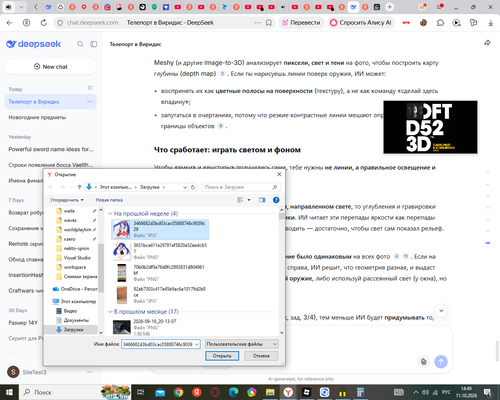Reload the page with the refresh icon
This screenshot has width=500, height=400.
44,23
